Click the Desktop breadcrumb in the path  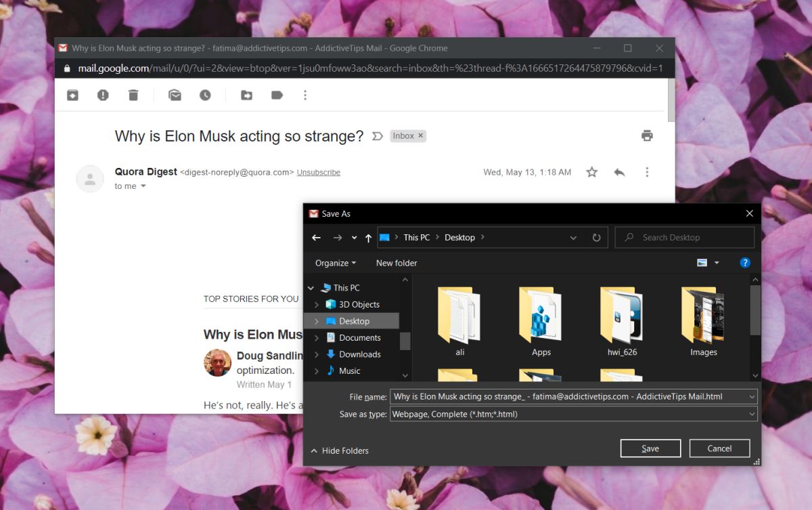[x=460, y=238]
